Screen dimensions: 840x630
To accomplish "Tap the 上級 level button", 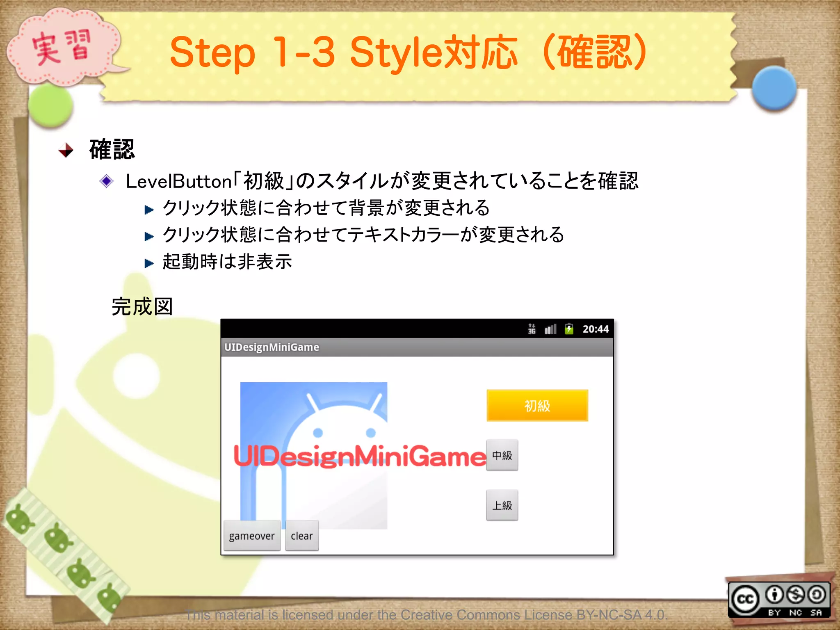I will point(502,505).
